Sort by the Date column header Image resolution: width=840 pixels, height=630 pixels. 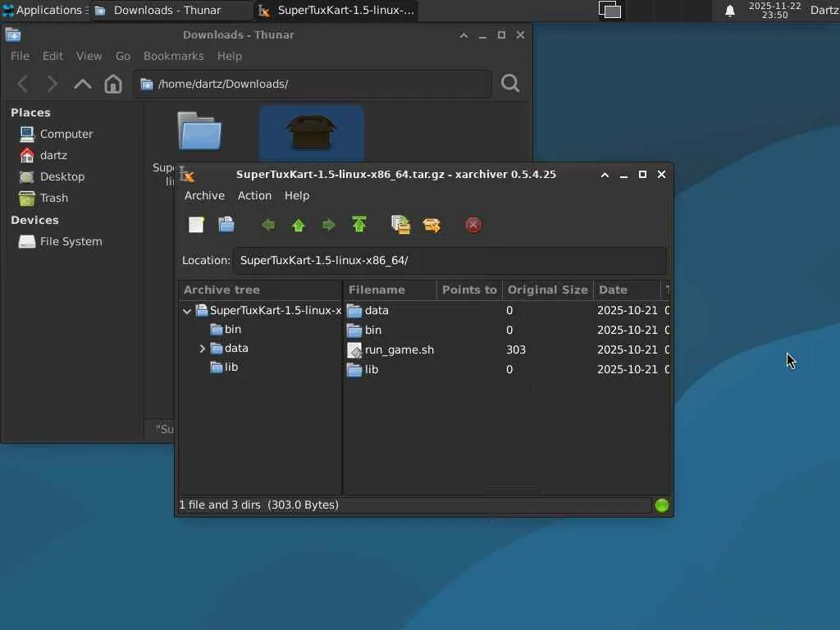click(x=627, y=290)
